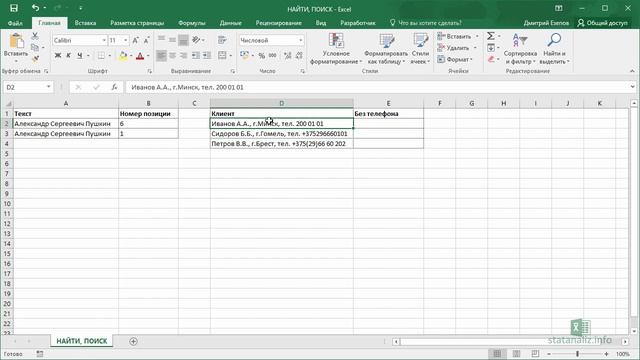Select the НАЙТИ, ПОИСК sheet tab

click(82, 341)
